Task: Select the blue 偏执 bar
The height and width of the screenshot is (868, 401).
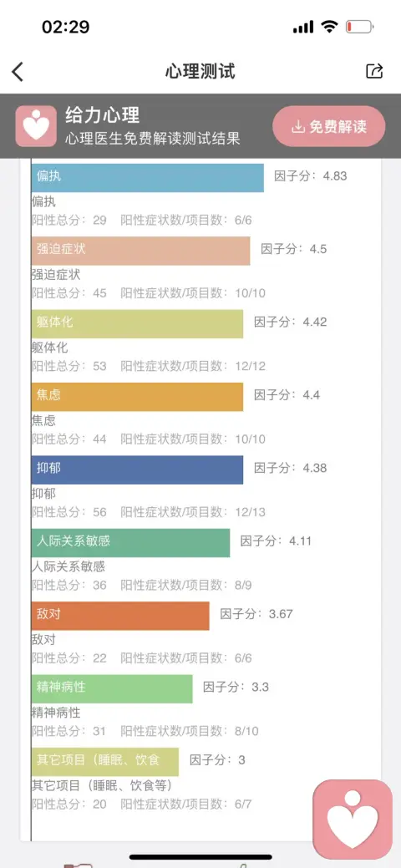Action: pos(148,177)
